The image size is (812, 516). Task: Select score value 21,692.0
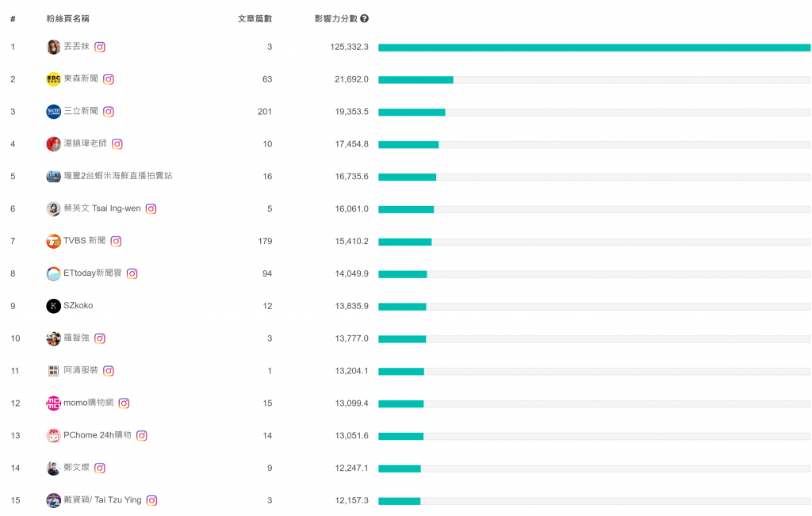click(351, 79)
